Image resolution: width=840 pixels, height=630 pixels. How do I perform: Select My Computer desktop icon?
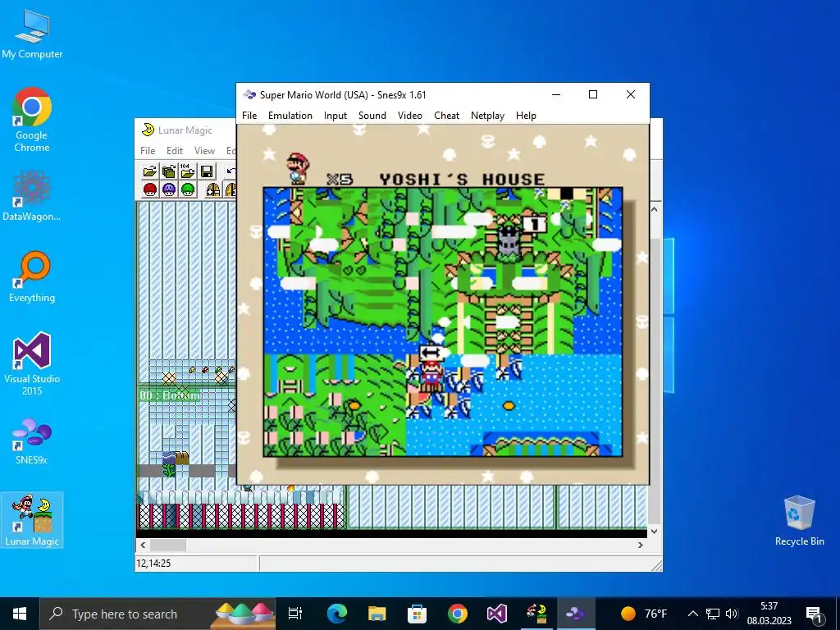(x=32, y=34)
